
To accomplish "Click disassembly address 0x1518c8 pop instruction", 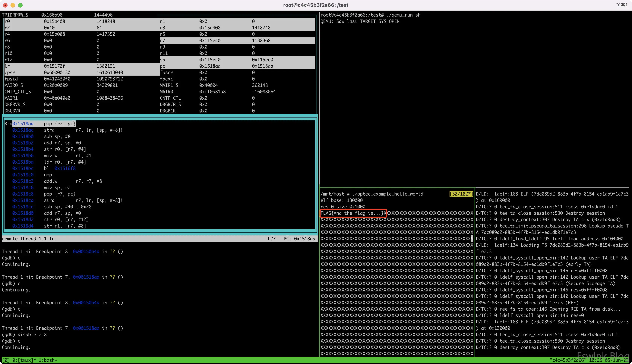I will tap(23, 194).
